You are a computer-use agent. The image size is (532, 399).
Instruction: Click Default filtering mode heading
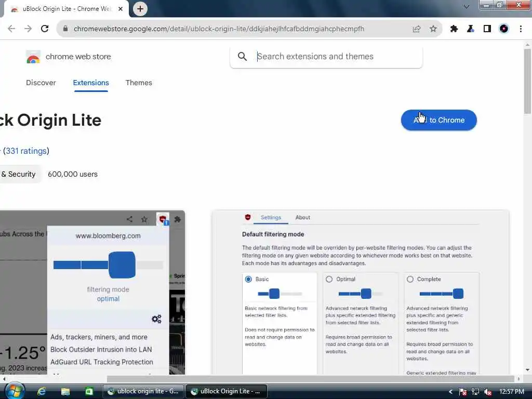273,234
